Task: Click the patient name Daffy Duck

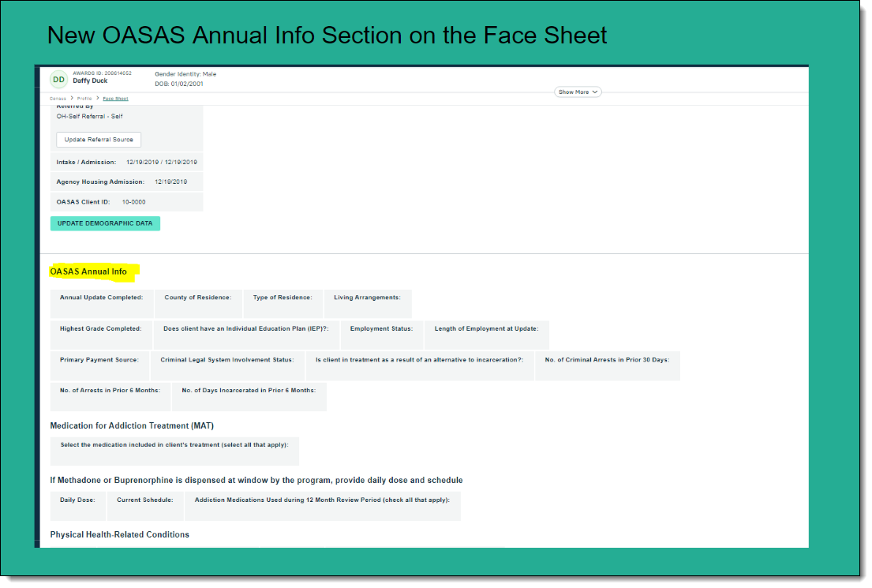Action: coord(89,81)
